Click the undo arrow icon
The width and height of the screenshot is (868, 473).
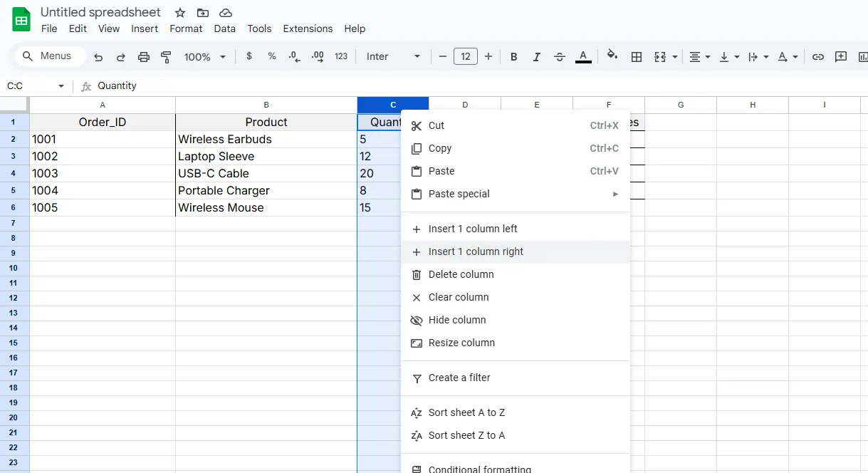tap(98, 57)
